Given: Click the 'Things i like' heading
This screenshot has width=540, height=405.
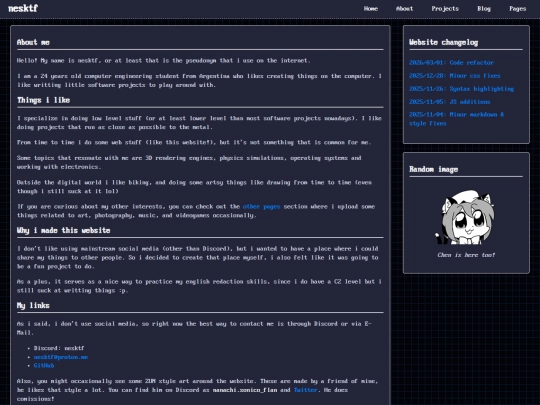Looking at the screenshot, I should (43, 100).
